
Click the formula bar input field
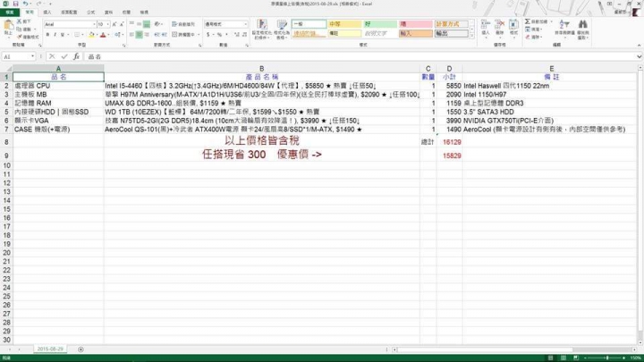click(360, 56)
